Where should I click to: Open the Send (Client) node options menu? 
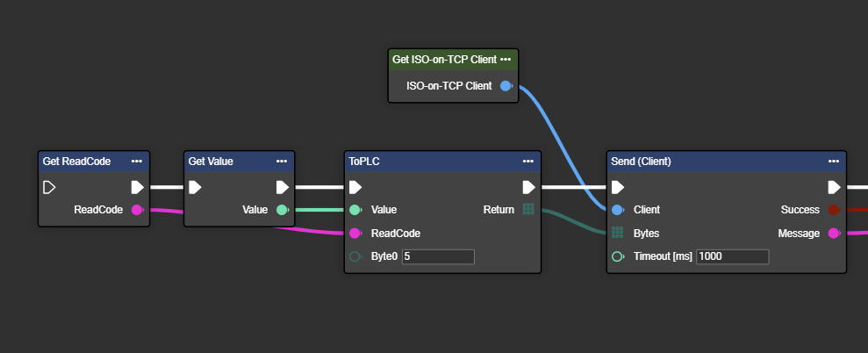(834, 162)
